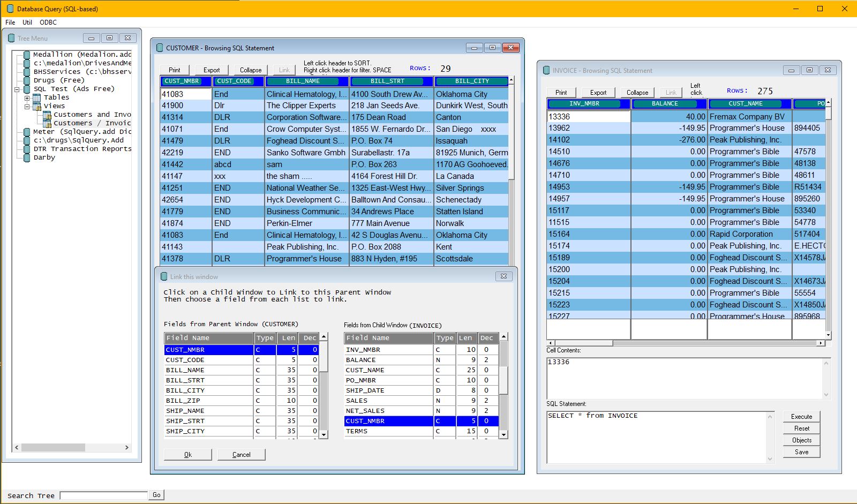Collapse the SQL Test (Ads Free) node
The image size is (857, 504).
point(18,88)
